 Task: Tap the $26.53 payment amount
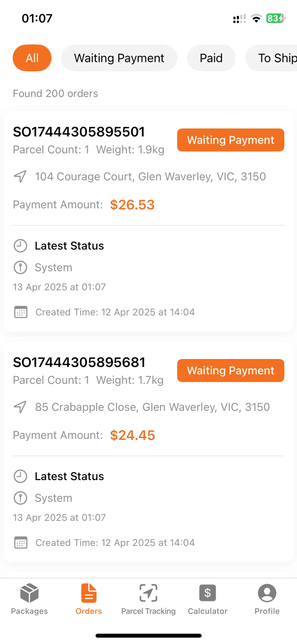tap(132, 205)
